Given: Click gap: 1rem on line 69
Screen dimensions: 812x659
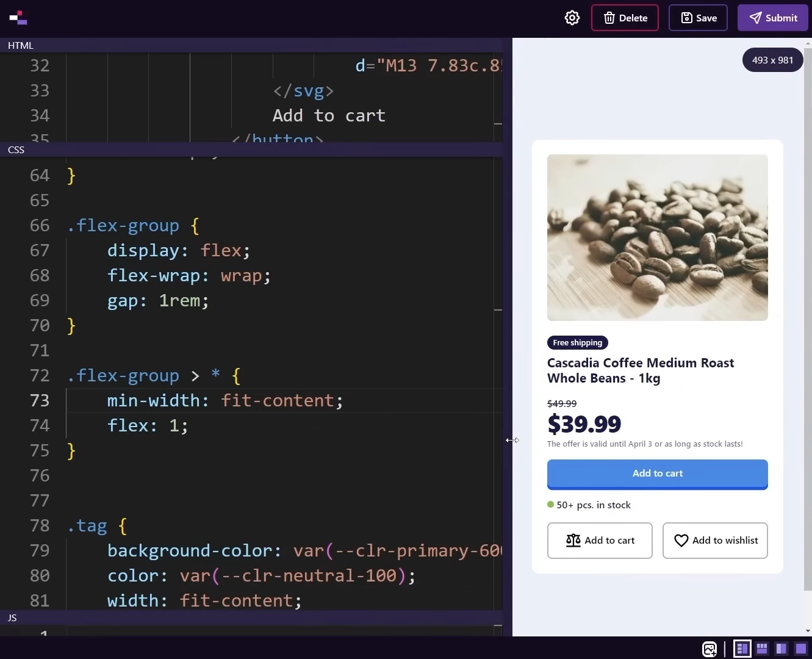Looking at the screenshot, I should pos(158,300).
